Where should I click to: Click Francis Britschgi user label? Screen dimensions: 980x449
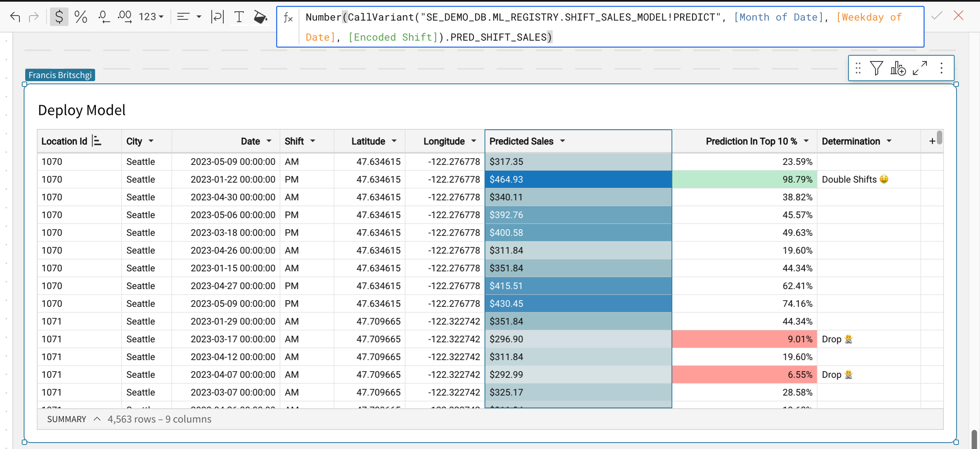60,75
